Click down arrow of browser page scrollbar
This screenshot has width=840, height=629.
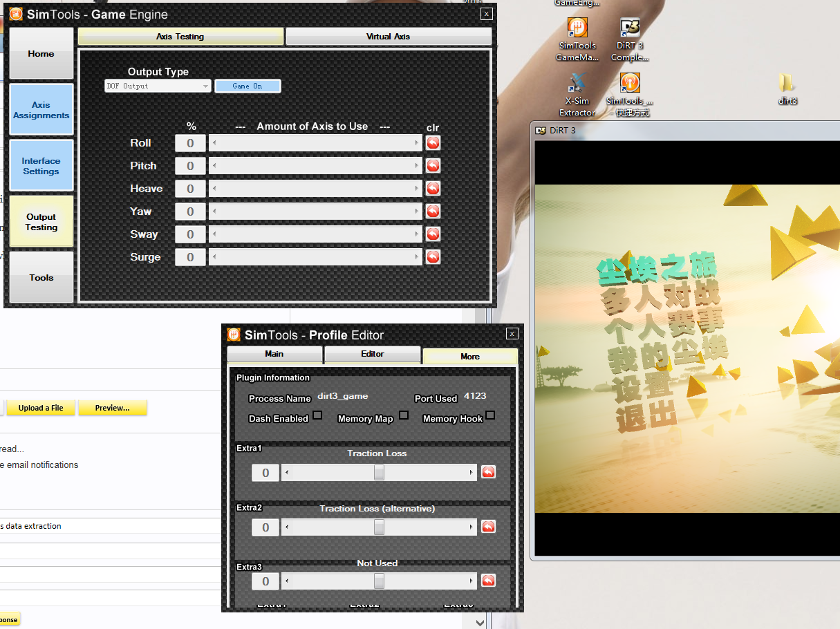coord(480,622)
